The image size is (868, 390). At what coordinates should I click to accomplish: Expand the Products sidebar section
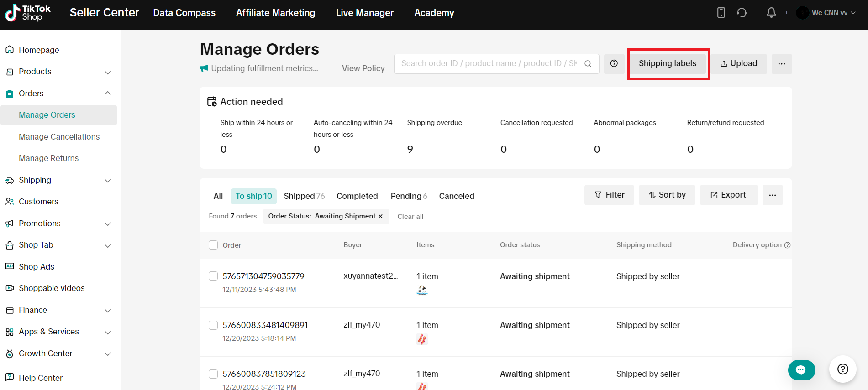coord(108,72)
